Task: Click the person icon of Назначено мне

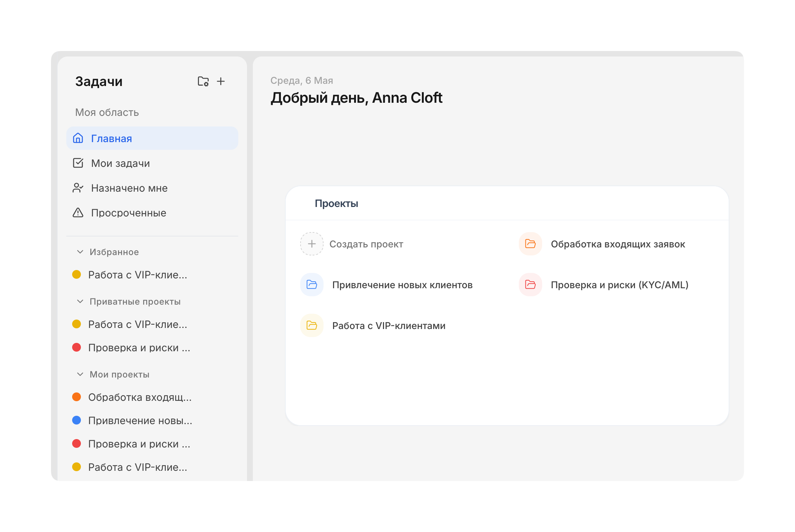Action: (x=78, y=188)
